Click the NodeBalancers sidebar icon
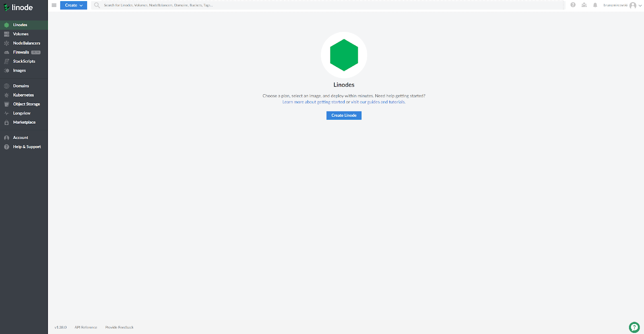Viewport: 644px width, 334px height. (6, 43)
